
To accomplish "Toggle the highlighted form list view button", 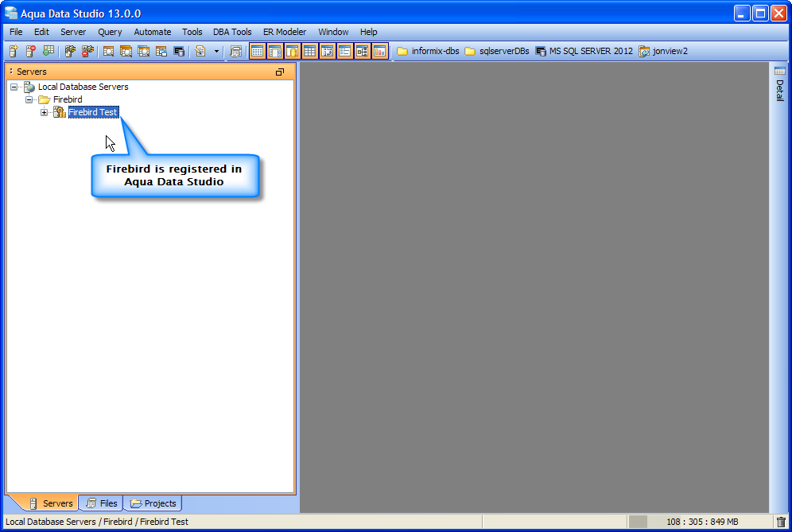I will click(345, 51).
